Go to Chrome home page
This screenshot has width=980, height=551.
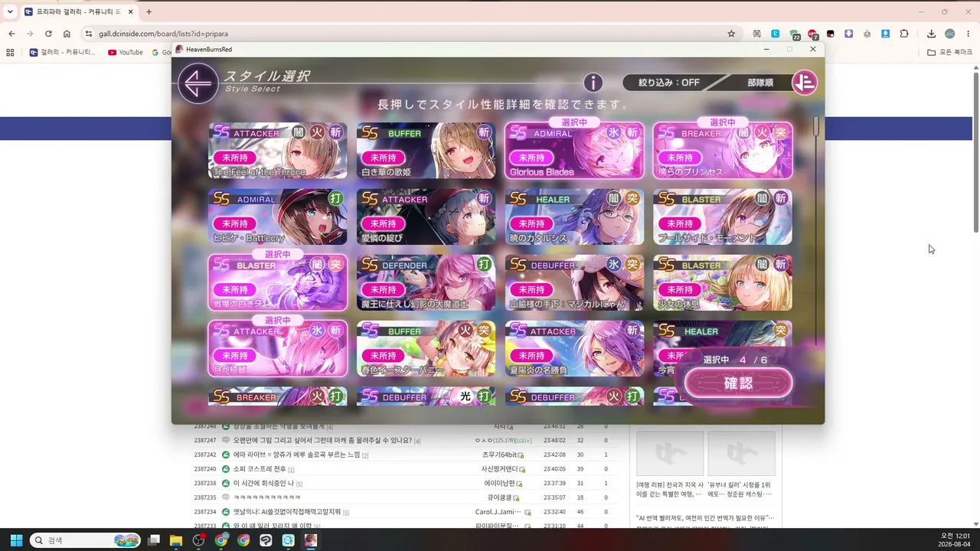point(67,34)
